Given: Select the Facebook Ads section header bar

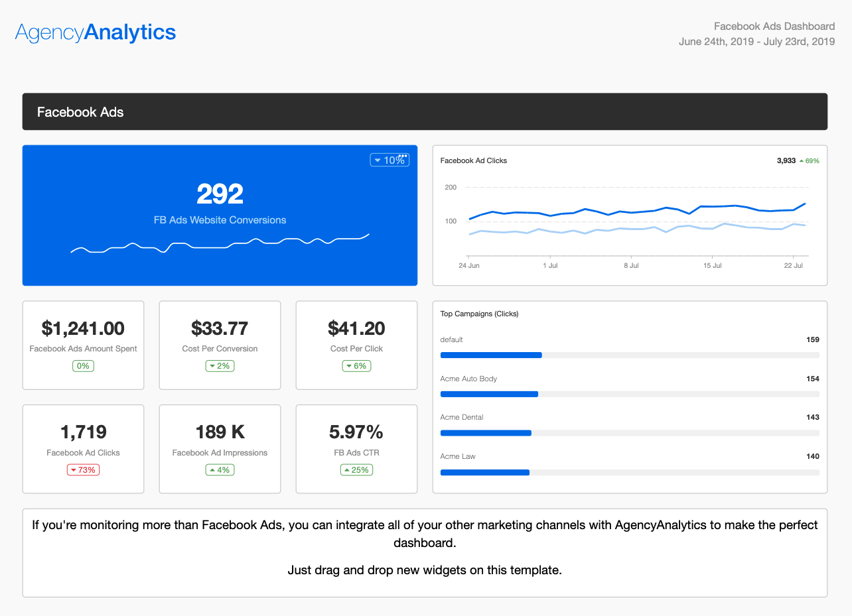Looking at the screenshot, I should click(425, 111).
